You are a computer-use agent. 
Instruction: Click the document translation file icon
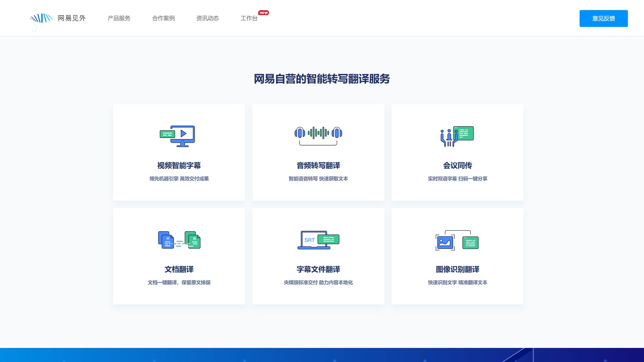[179, 240]
